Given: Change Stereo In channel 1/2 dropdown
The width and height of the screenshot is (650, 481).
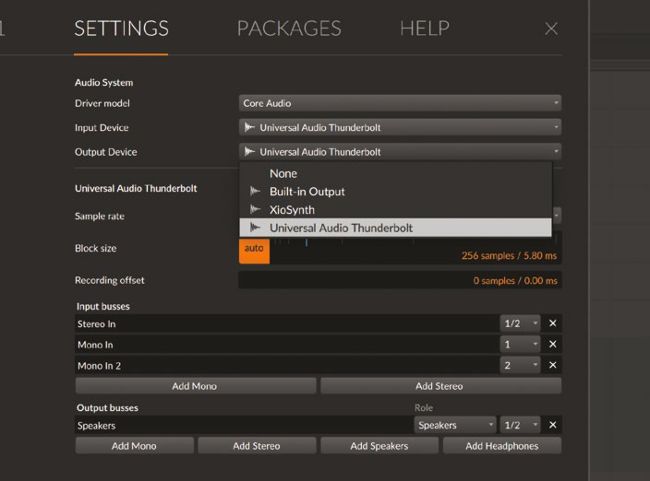Looking at the screenshot, I should (519, 324).
